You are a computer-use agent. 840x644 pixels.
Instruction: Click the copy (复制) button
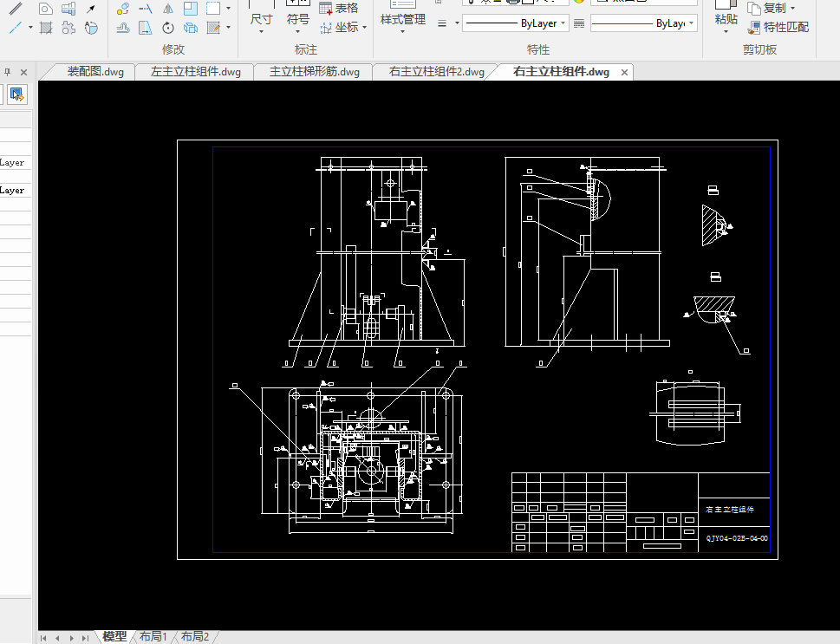(767, 8)
